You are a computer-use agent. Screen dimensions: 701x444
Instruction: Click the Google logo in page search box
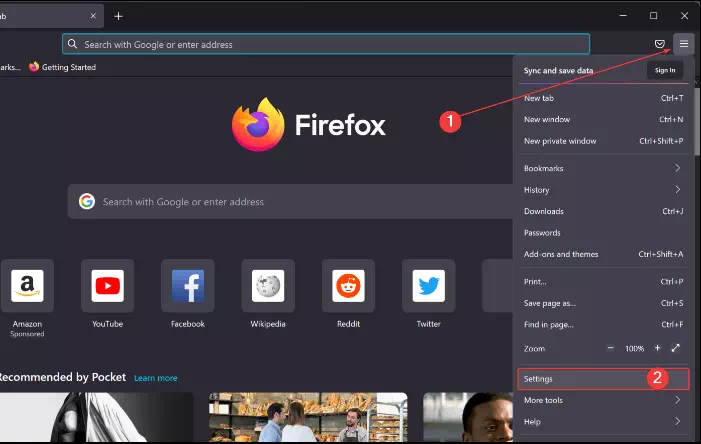coord(87,202)
